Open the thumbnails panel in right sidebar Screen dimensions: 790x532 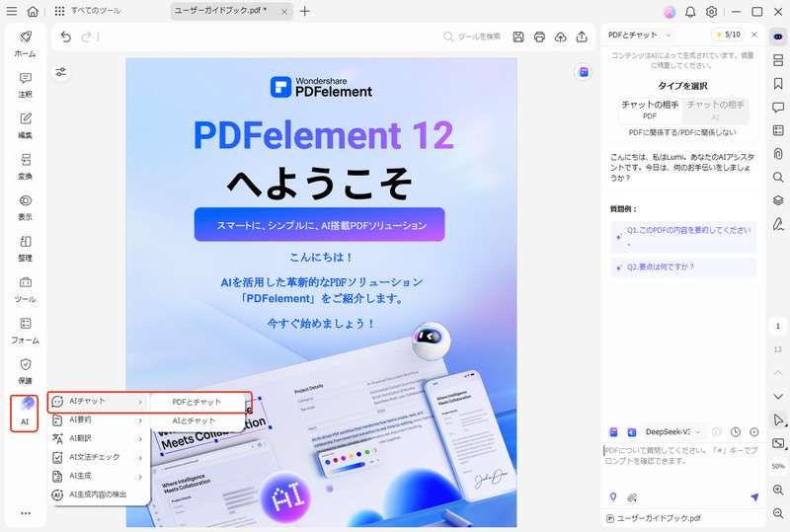tap(778, 60)
